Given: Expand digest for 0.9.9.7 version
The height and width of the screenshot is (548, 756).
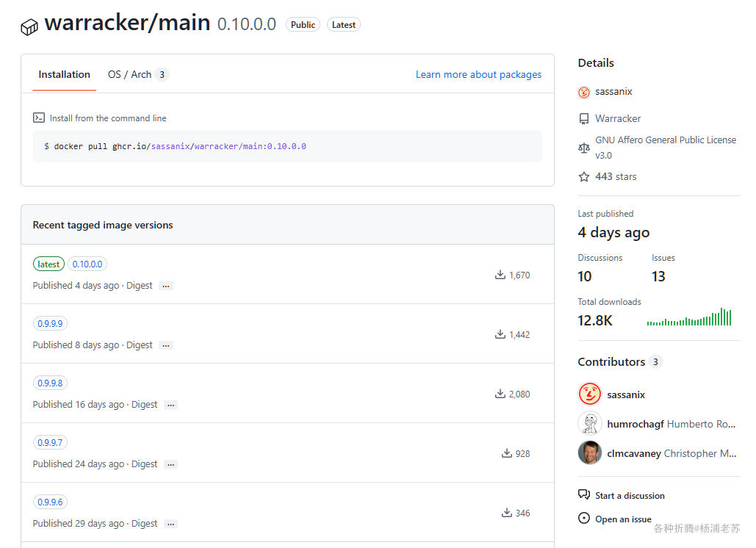Looking at the screenshot, I should (x=170, y=464).
